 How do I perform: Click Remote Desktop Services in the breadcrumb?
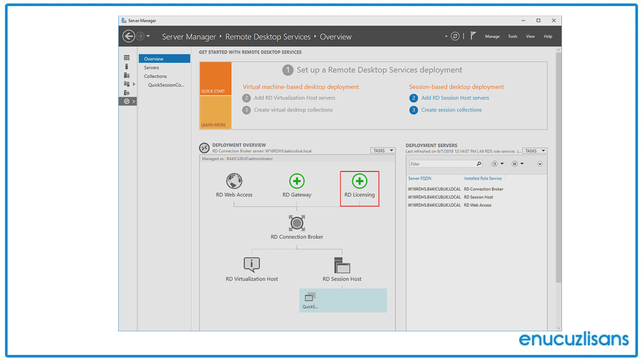point(268,37)
